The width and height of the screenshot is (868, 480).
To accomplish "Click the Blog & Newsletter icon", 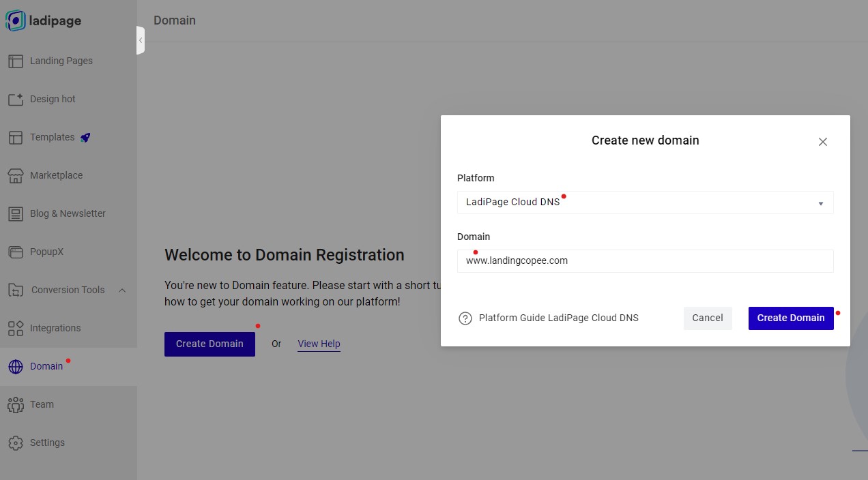I will click(16, 213).
